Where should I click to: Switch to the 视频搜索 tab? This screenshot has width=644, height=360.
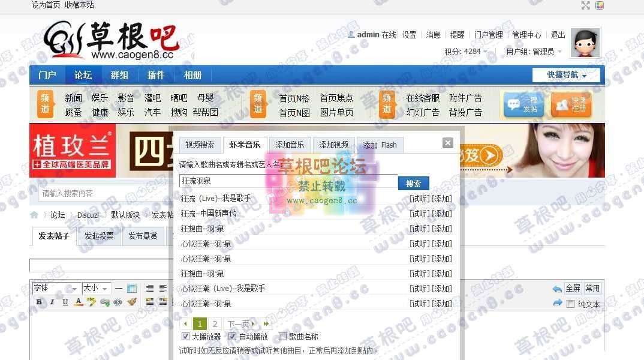point(200,145)
